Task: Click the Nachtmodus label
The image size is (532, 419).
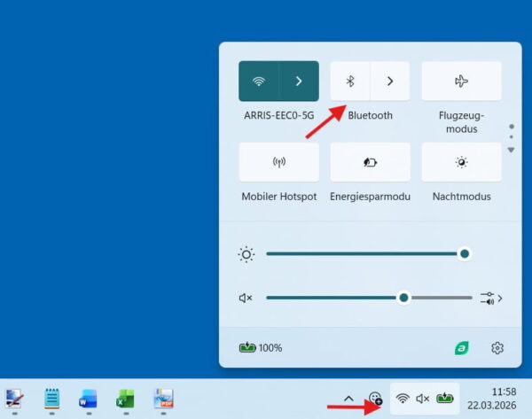Action: pos(461,197)
